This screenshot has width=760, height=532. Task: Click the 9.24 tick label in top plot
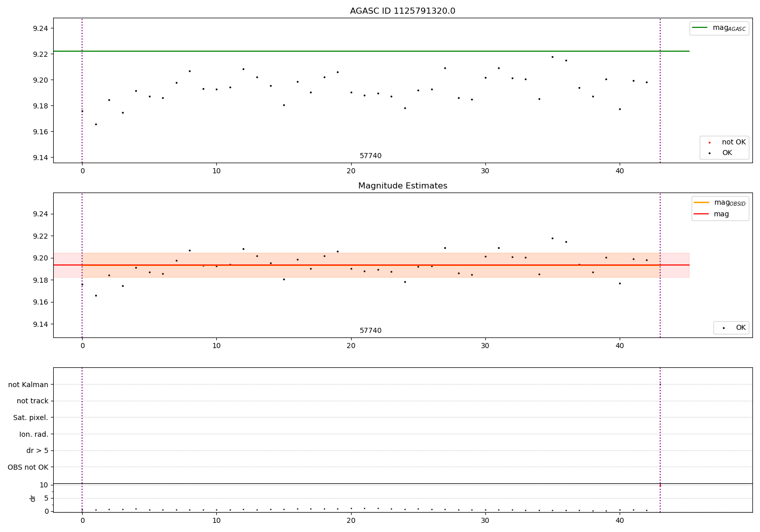41,28
